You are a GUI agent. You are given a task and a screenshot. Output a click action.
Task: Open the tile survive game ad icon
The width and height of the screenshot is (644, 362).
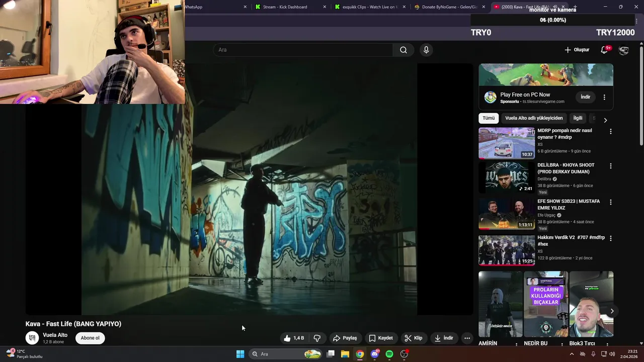(490, 98)
